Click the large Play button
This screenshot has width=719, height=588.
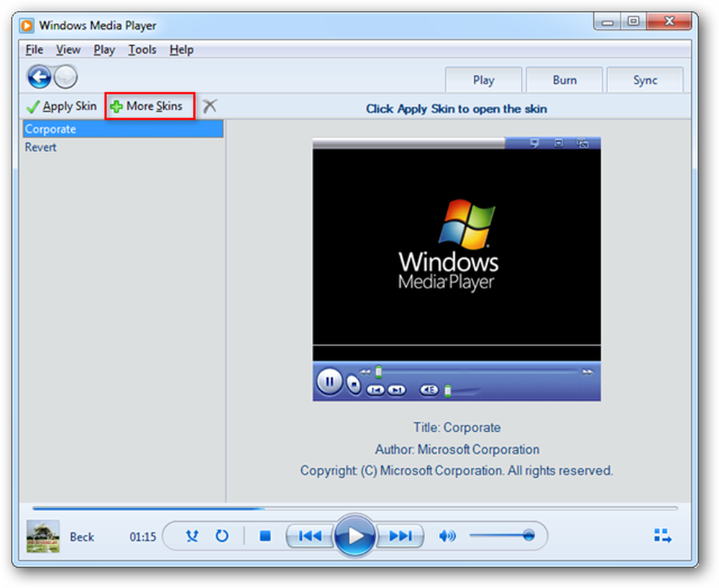[355, 536]
